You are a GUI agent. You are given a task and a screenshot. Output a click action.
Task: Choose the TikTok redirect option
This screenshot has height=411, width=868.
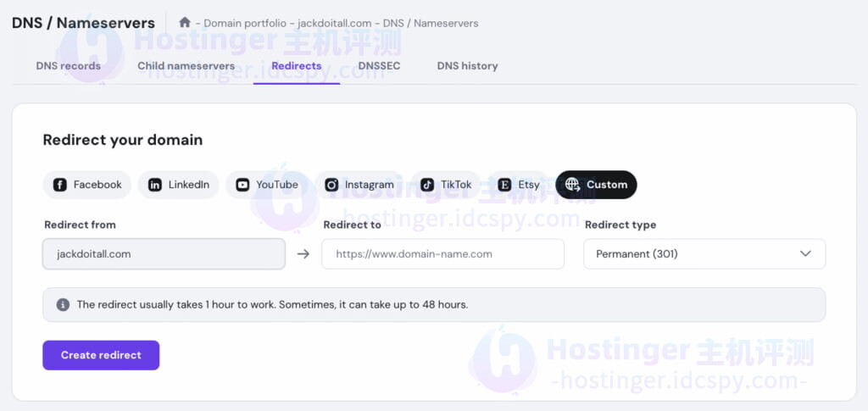click(446, 185)
